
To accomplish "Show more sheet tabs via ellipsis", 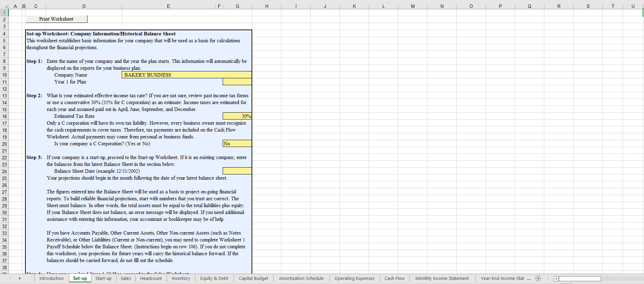I will point(529,279).
